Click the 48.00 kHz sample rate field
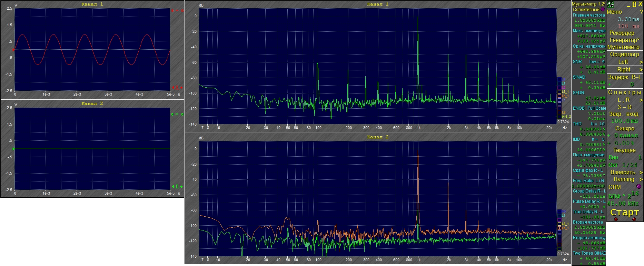 [x=623, y=204]
